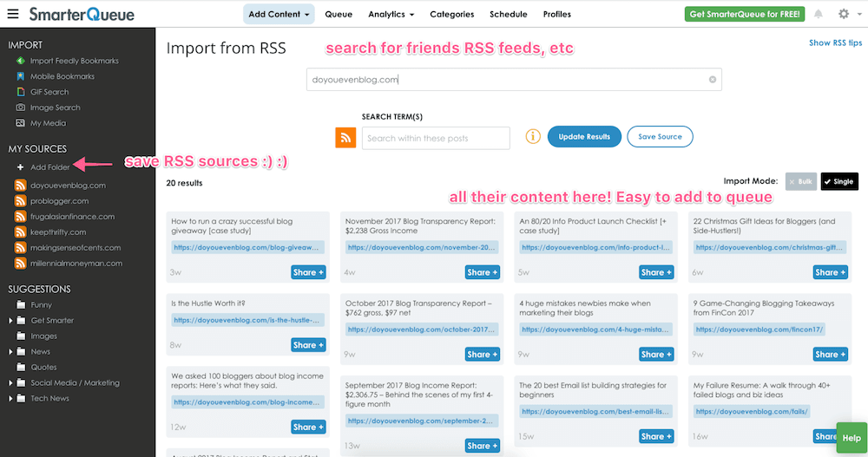Click RSS icon next to makingsenseofcents.com
The height and width of the screenshot is (457, 868).
21,247
